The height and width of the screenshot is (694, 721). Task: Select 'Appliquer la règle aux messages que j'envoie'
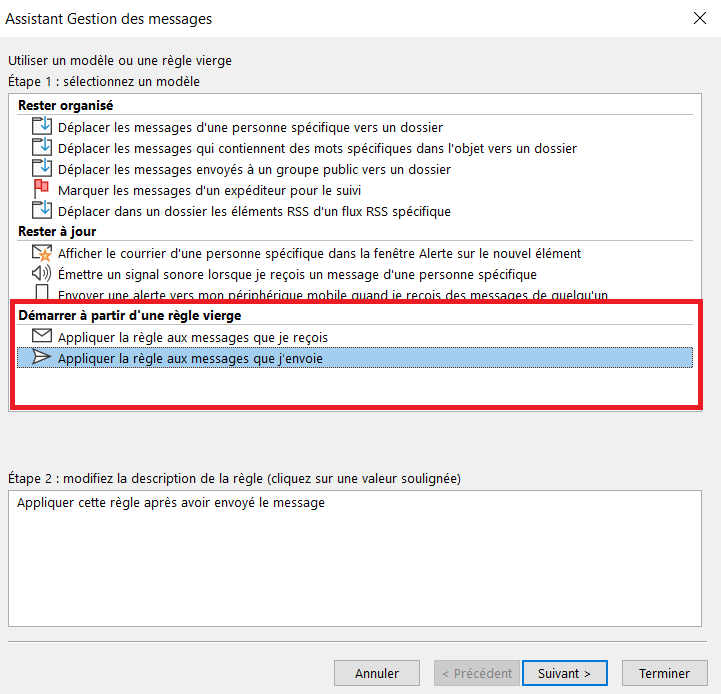355,358
